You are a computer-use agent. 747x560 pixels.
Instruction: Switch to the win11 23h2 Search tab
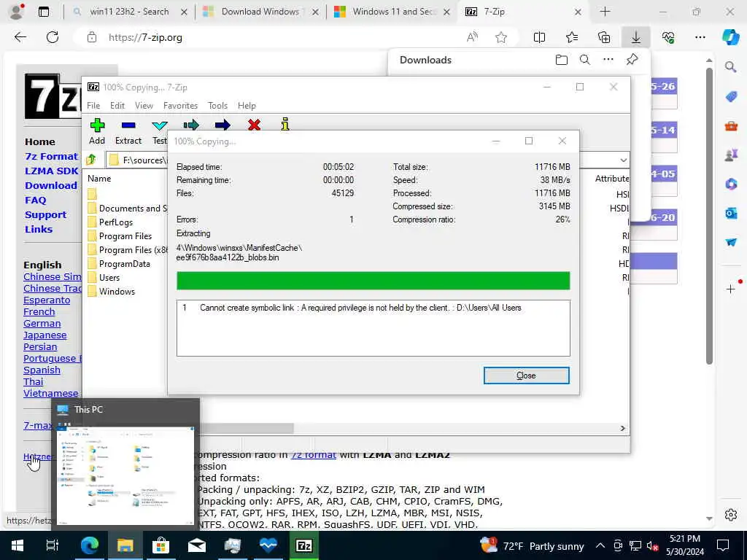(128, 12)
